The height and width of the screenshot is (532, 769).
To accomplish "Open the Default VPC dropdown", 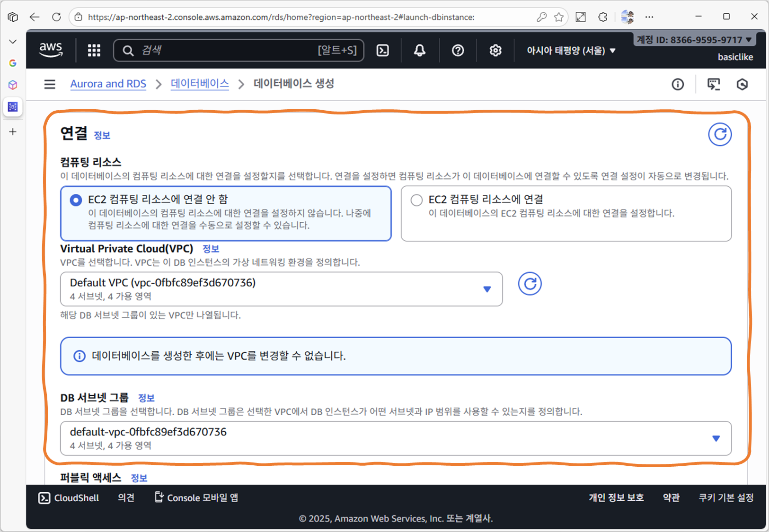I will (x=282, y=289).
